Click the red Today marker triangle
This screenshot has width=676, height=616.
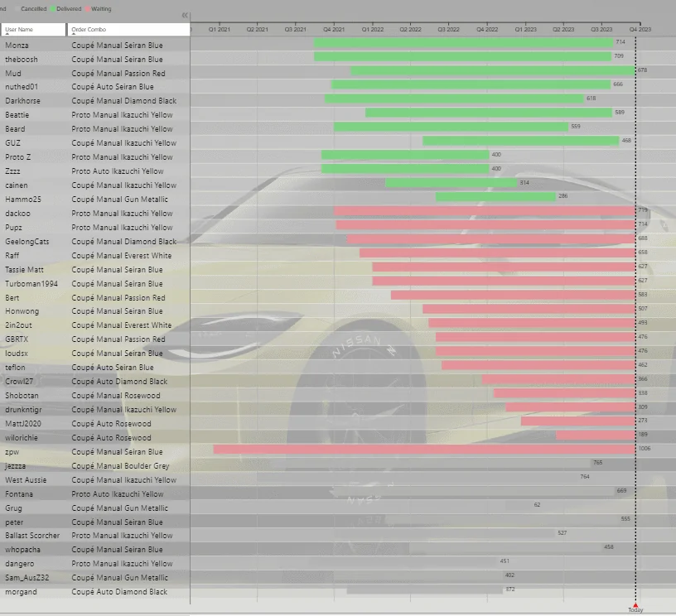pyautogui.click(x=635, y=604)
